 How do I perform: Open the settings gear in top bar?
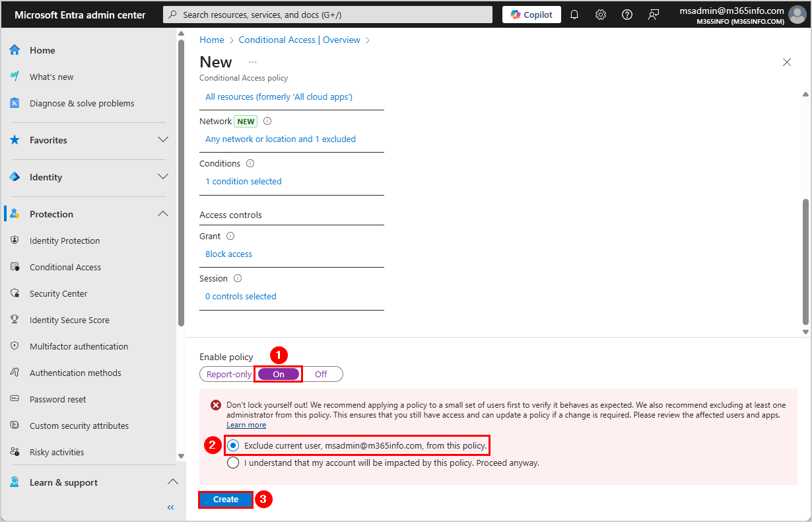tap(601, 15)
